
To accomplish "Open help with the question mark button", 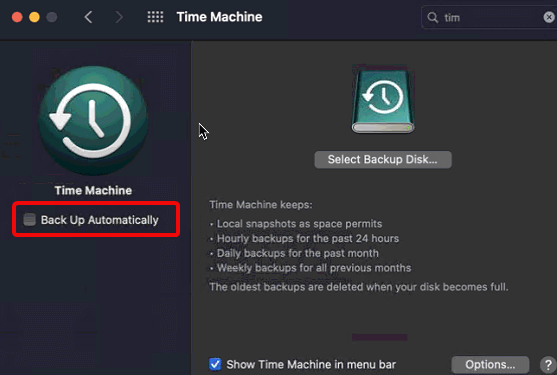I will (x=548, y=365).
